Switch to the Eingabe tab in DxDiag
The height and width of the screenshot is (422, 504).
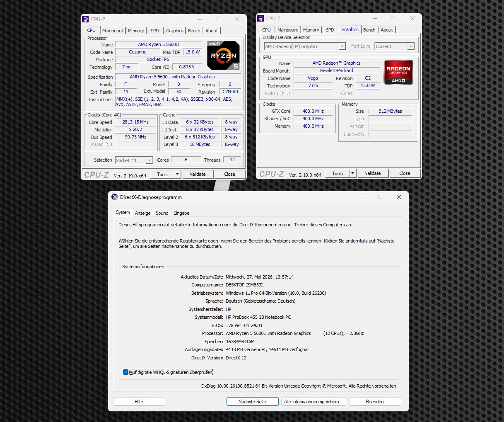tap(181, 213)
